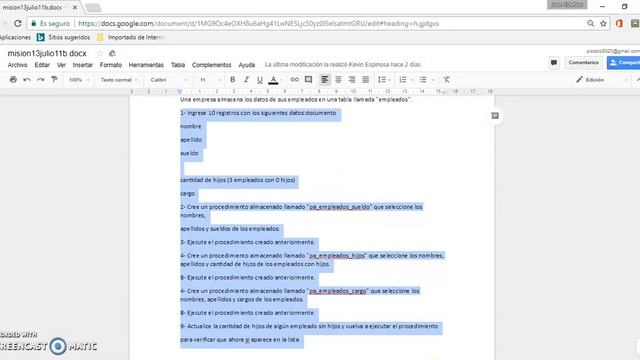Viewport: 640px width, 360px height.
Task: Open the Herramientas menu
Action: (146, 65)
